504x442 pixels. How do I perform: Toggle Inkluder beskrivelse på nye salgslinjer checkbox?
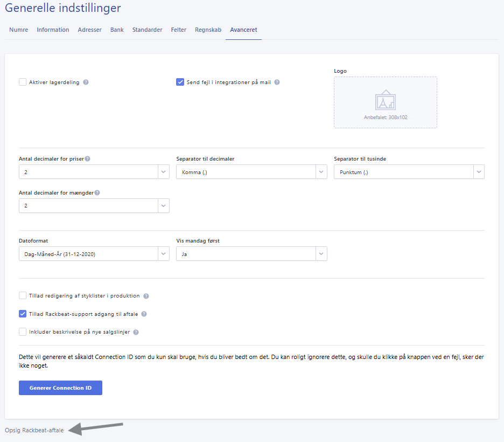pos(23,332)
